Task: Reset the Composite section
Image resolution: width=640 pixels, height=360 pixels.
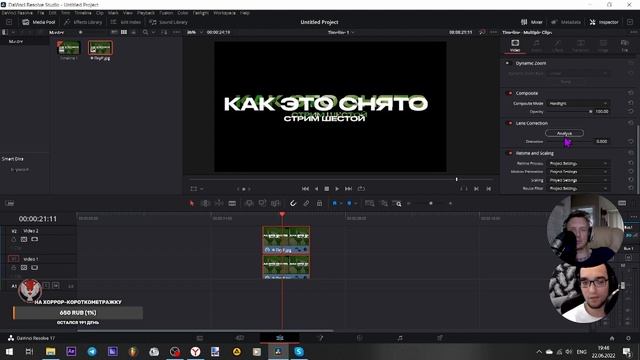Action: pos(631,93)
